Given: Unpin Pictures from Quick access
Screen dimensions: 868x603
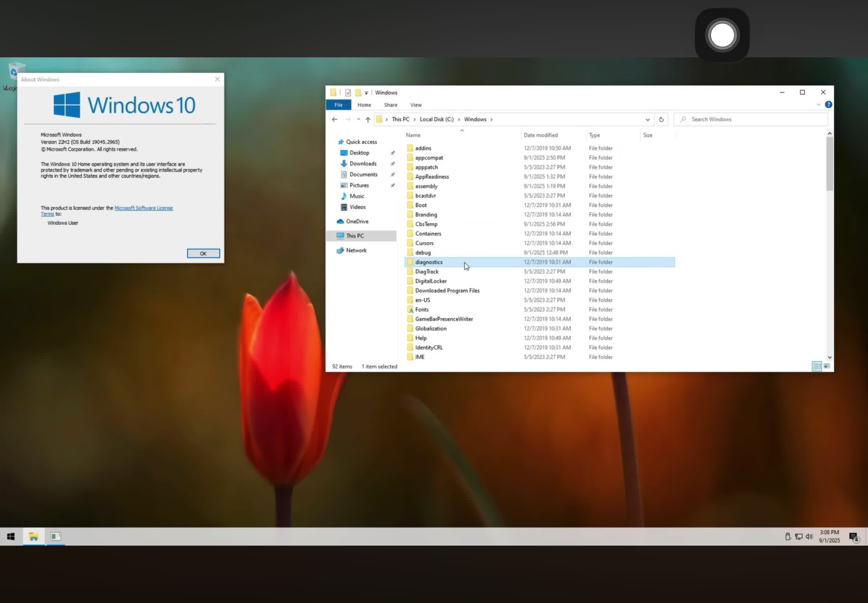Looking at the screenshot, I should click(393, 185).
